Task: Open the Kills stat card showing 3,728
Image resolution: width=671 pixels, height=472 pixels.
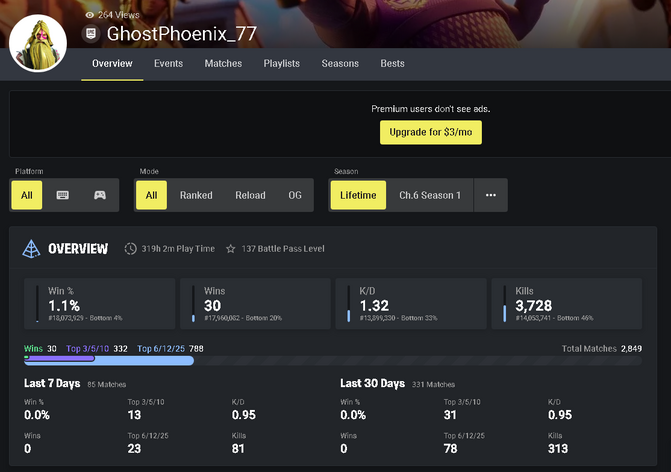Action: click(567, 304)
